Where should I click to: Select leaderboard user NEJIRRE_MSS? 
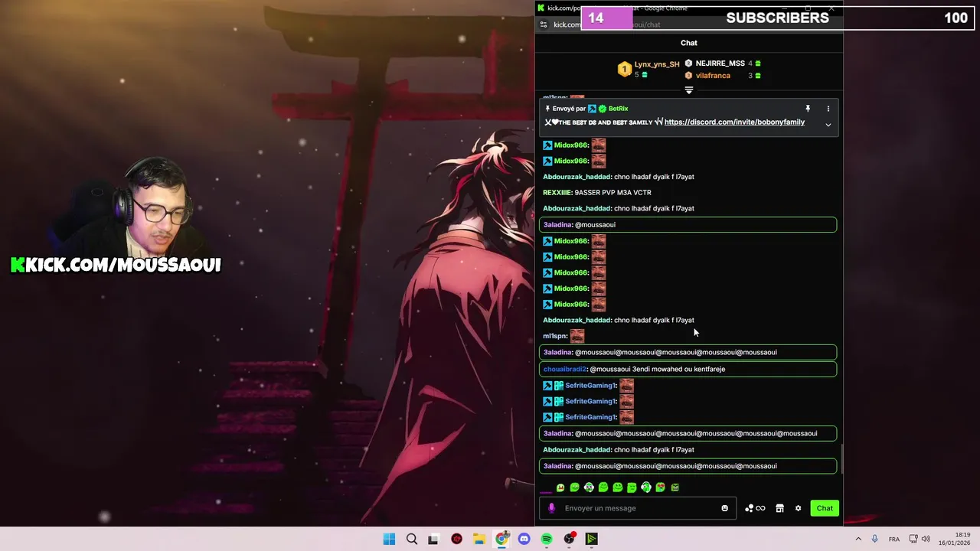(x=720, y=64)
